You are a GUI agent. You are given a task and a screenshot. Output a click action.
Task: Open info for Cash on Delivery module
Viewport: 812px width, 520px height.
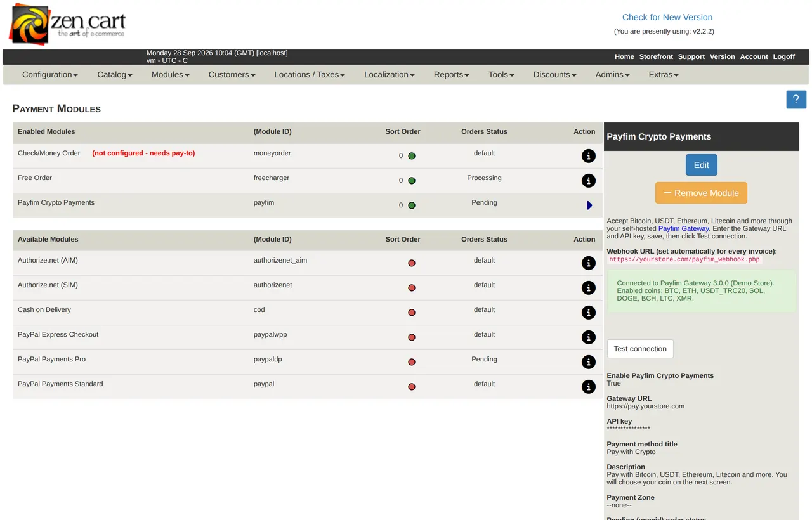[x=588, y=313]
